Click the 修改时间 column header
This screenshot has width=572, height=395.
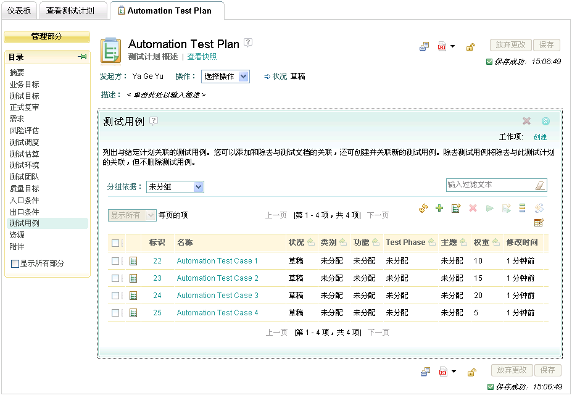pos(522,242)
